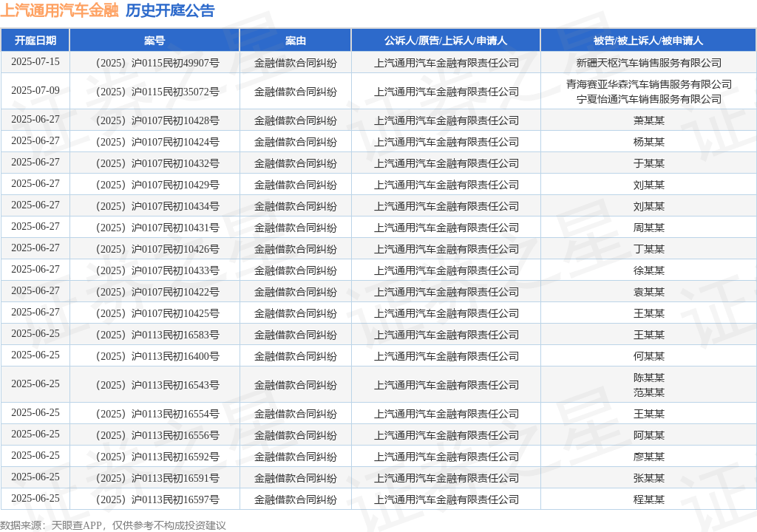Click defendant 阿某某

[x=649, y=435]
